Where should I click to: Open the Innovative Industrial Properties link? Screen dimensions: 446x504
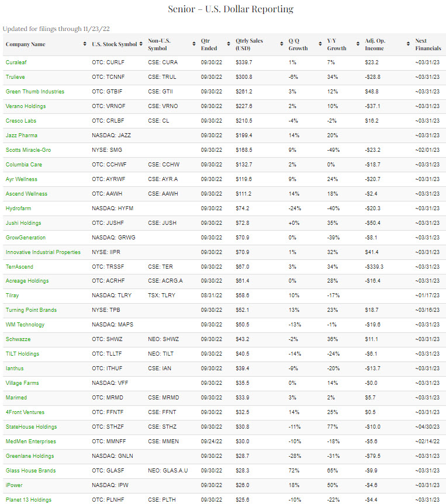coord(43,252)
